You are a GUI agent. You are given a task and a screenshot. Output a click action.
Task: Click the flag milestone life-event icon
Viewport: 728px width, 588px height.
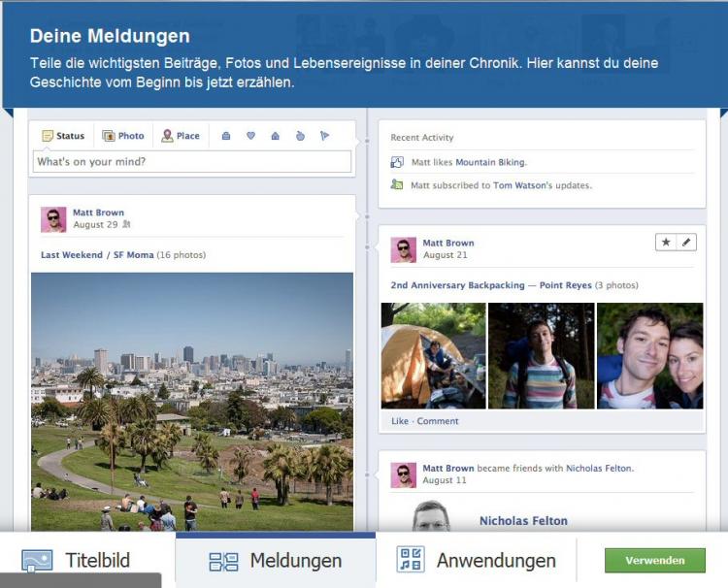[324, 136]
